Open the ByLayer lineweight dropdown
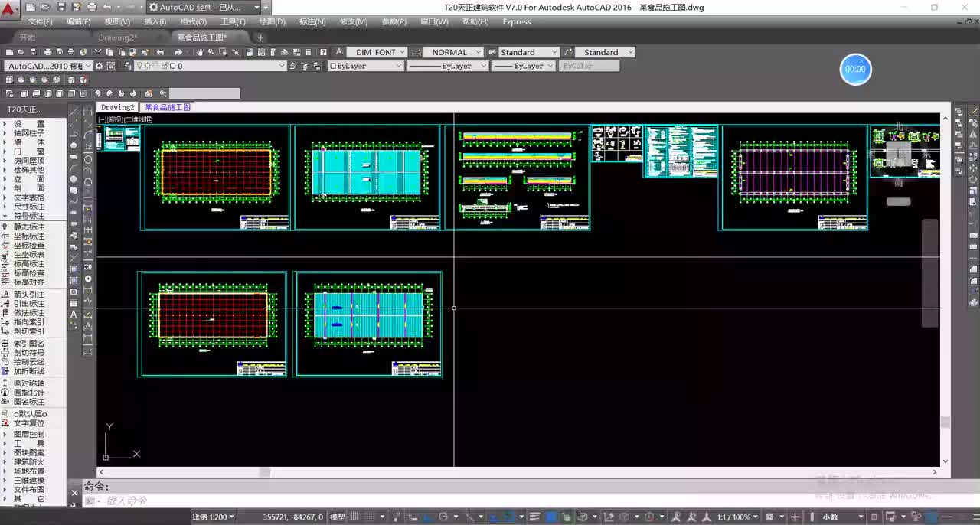This screenshot has height=525, width=980. (x=523, y=66)
